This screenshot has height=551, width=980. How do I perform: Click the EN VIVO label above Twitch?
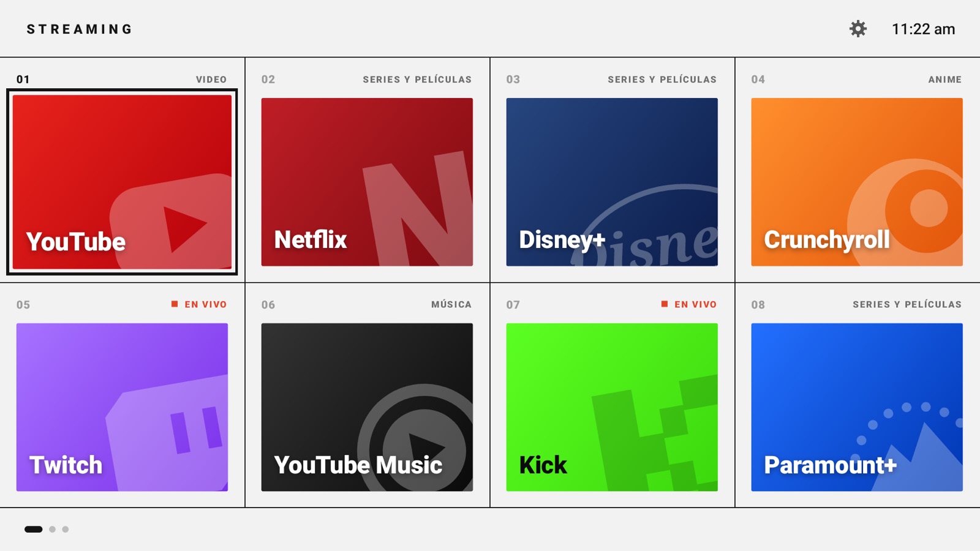coord(199,304)
